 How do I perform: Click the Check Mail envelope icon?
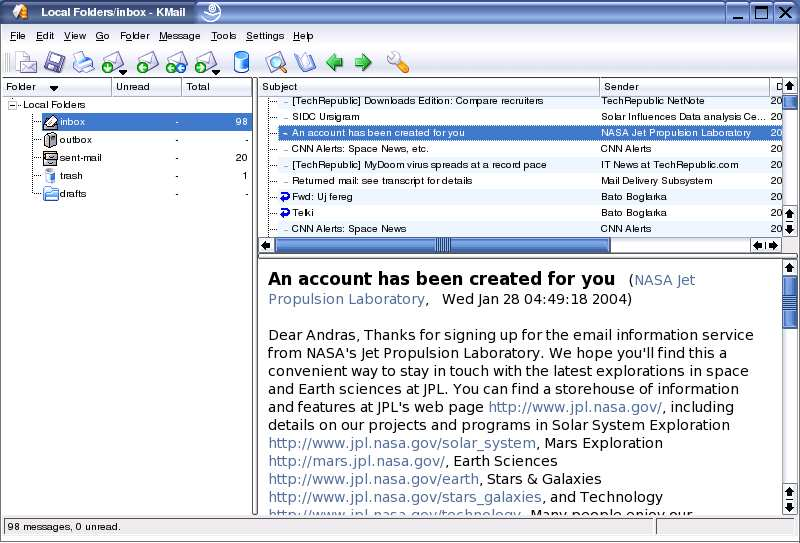click(112, 62)
